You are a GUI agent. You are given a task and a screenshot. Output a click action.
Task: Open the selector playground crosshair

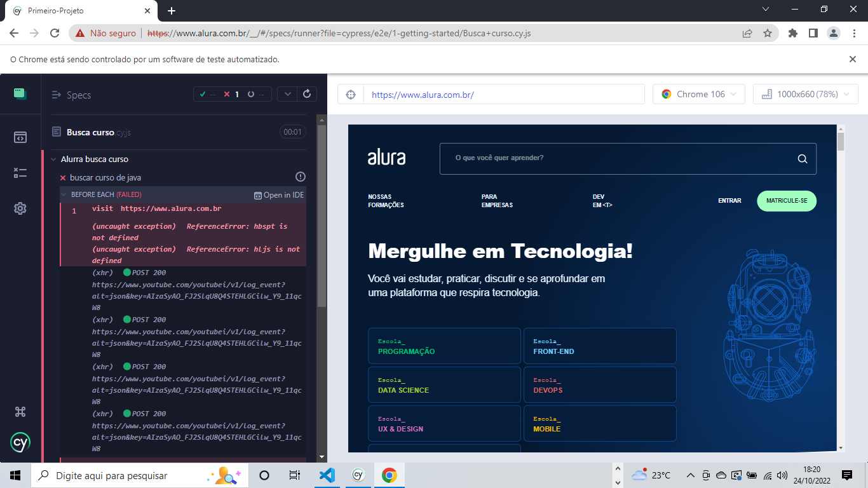(350, 94)
